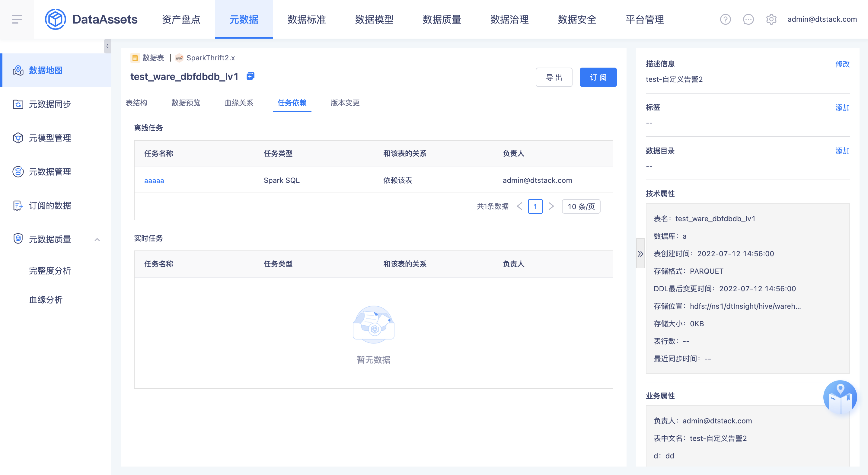Image resolution: width=868 pixels, height=475 pixels.
Task: Open 完整度分析 in sidebar
Action: (50, 271)
